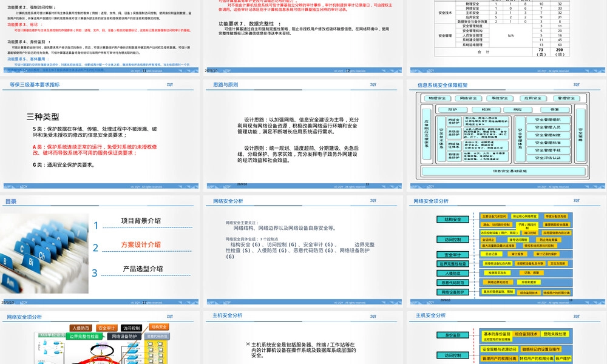607x364 pixels.
Task: Click the 结构安全 green box
Action: pyautogui.click(x=453, y=220)
